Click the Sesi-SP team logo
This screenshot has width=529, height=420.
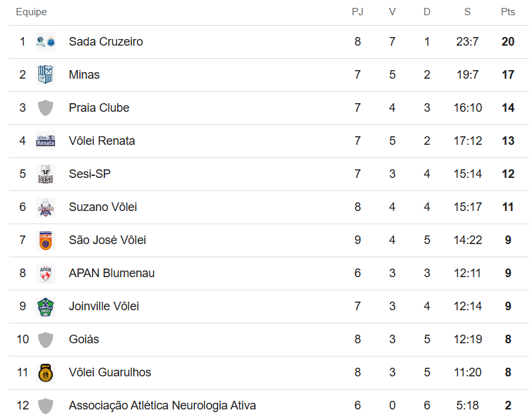click(x=46, y=174)
